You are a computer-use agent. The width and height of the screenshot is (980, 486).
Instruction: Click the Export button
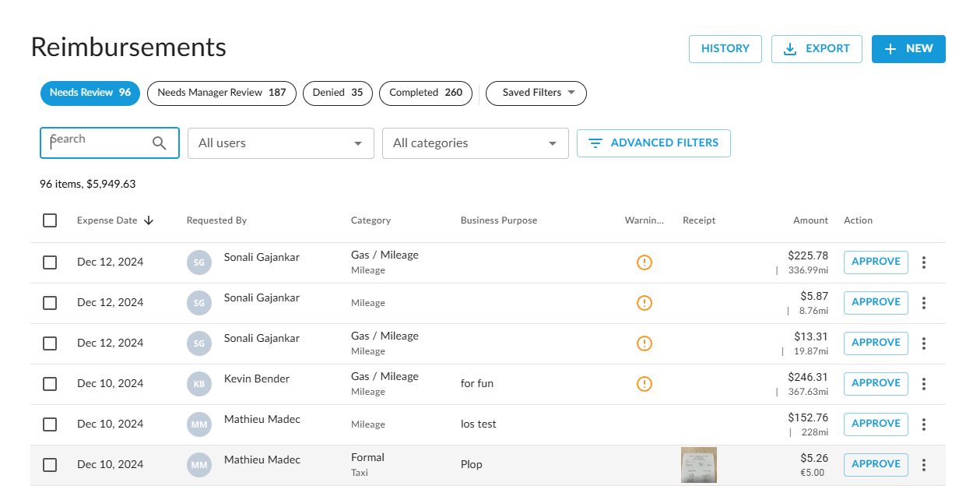coord(816,49)
